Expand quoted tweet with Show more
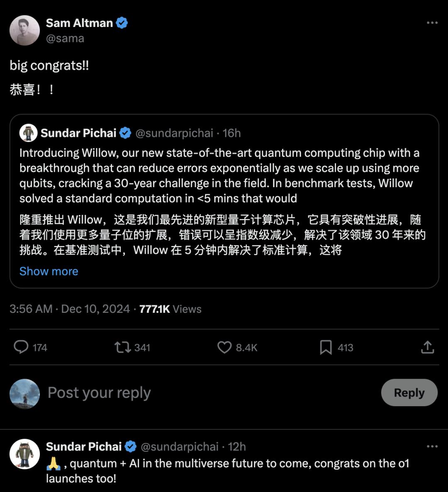The width and height of the screenshot is (448, 492). coord(49,271)
